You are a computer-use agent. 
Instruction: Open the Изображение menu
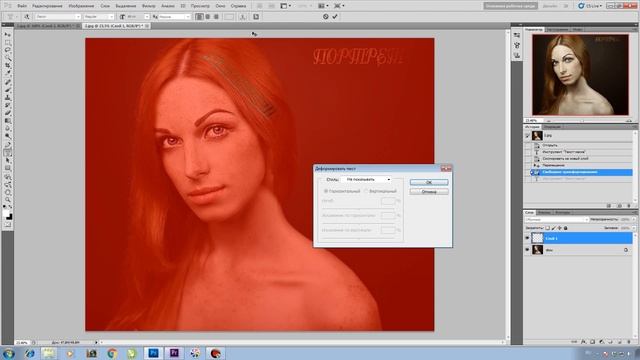coord(81,6)
